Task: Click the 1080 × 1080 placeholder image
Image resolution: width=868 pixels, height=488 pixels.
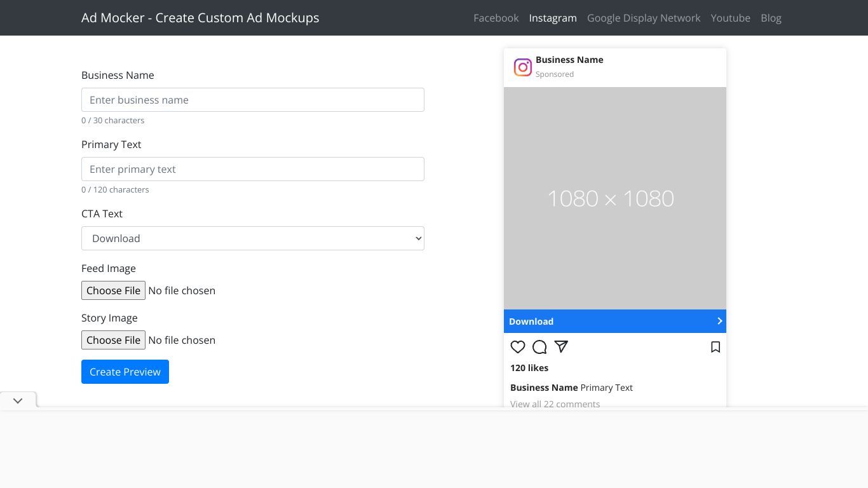Action: tap(615, 198)
